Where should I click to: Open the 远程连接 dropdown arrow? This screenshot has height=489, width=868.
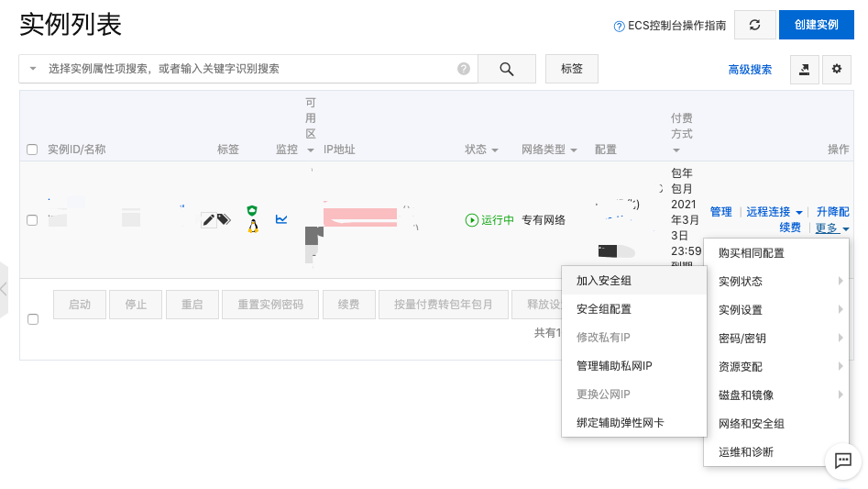[x=799, y=212]
